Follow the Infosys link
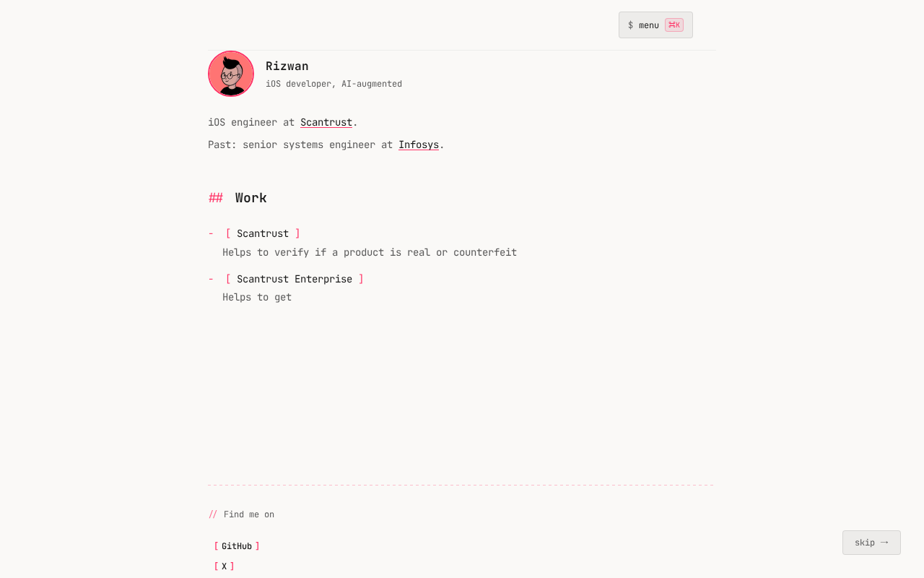924x578 pixels. click(x=419, y=145)
